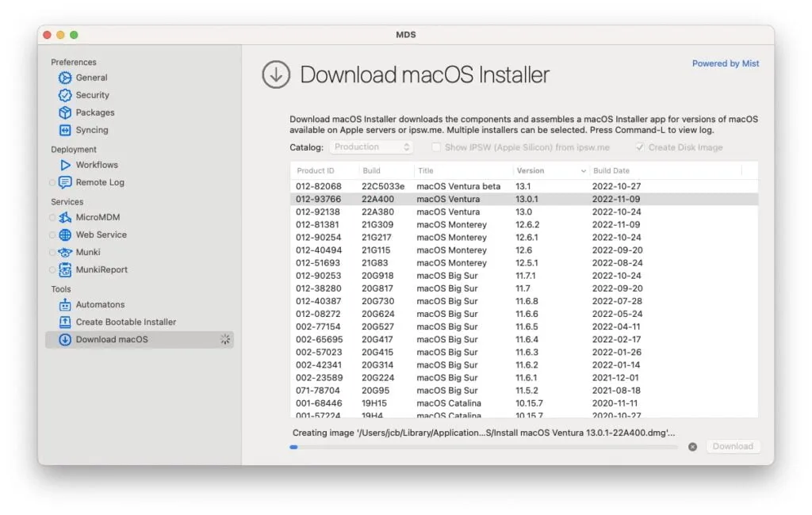The height and width of the screenshot is (515, 812).
Task: Select product 002-23589 Big Sur 11.6.1
Action: pos(524,378)
